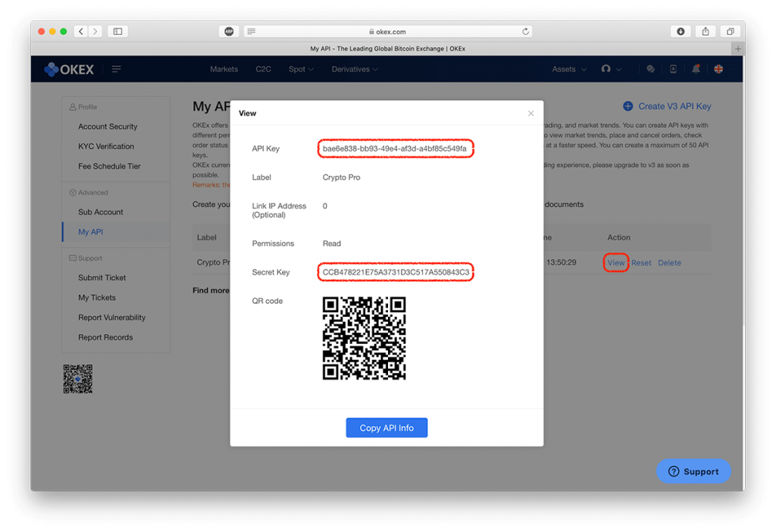Close the View dialog with the X

pyautogui.click(x=530, y=114)
